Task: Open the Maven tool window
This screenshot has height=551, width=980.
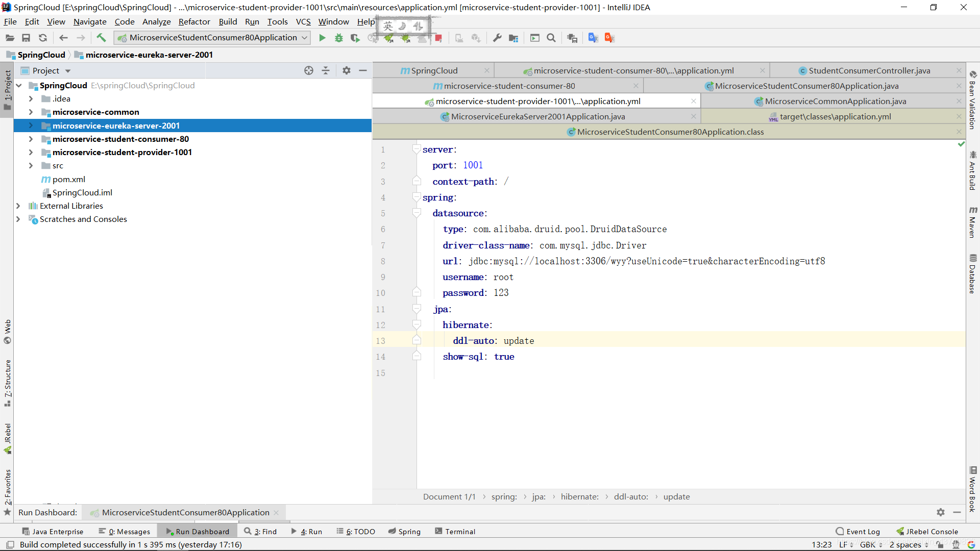Action: tap(973, 222)
